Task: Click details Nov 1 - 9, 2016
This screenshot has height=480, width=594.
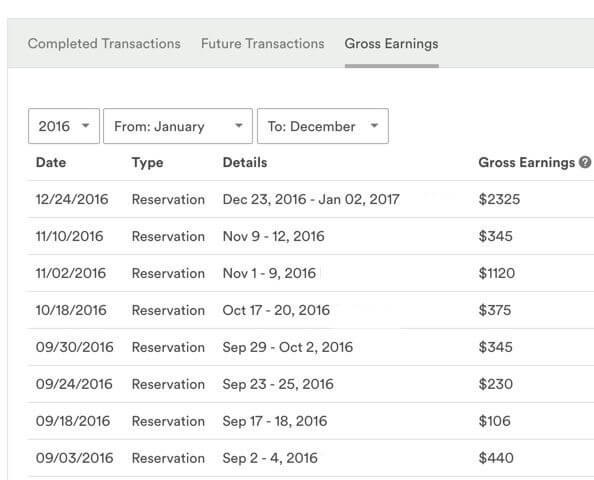Action: click(269, 273)
